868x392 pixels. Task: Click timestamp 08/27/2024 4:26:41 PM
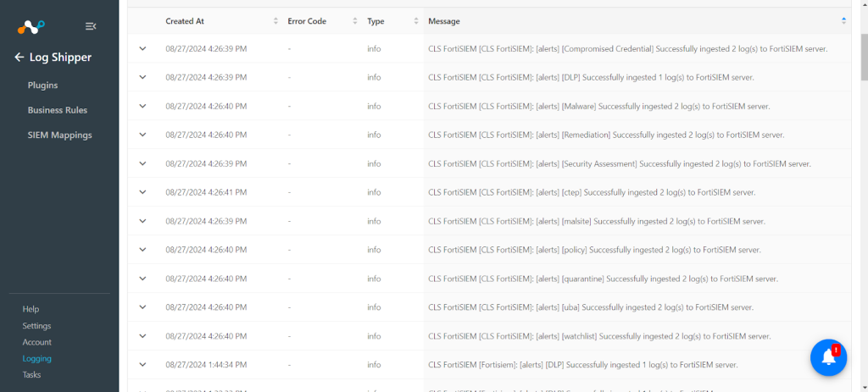pyautogui.click(x=207, y=192)
